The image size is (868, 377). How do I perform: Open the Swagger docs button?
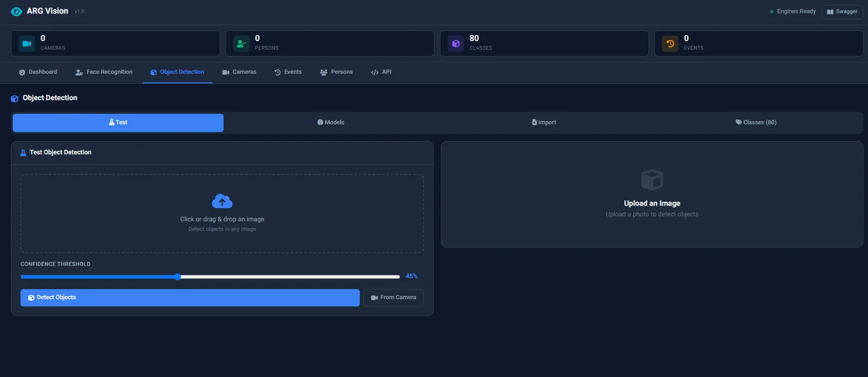point(842,12)
